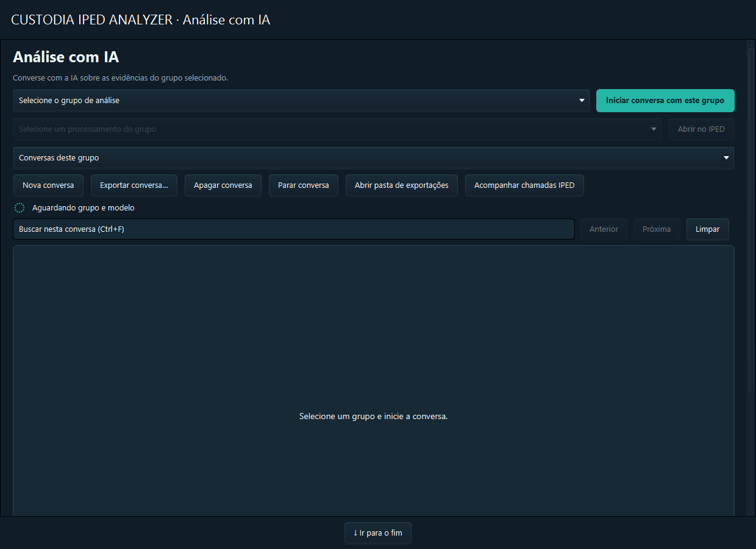Open the 'Selecione um processamento do grupo' combo box
Image resolution: width=756 pixels, height=549 pixels.
click(x=337, y=129)
